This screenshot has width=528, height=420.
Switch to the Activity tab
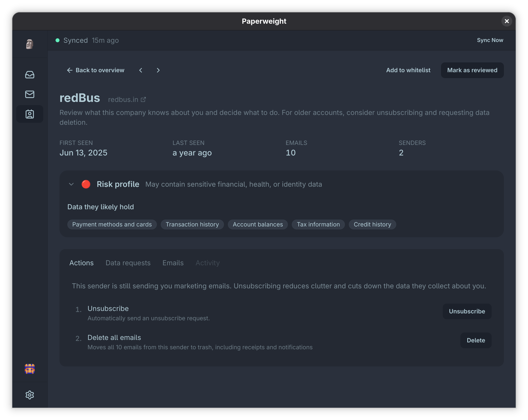[208, 263]
